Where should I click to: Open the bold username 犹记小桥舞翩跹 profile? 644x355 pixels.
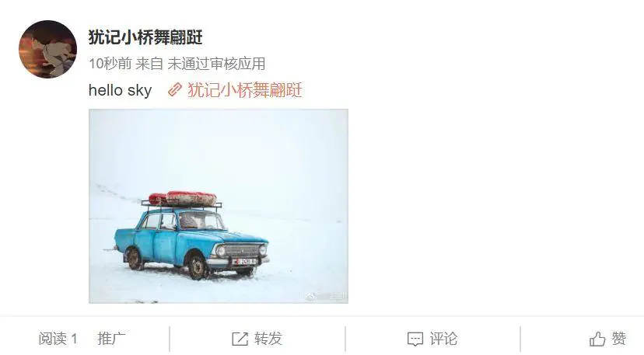tap(145, 37)
